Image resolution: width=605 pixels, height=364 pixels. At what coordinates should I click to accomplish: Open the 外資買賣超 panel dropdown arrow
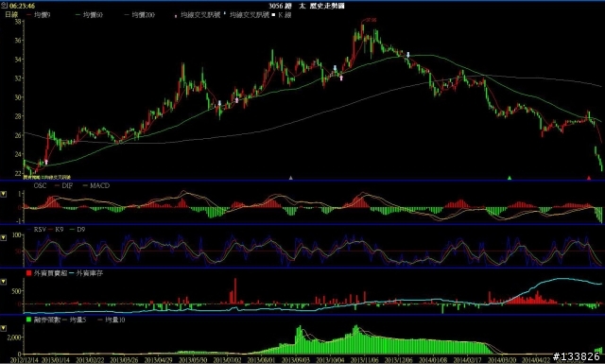[4, 282]
